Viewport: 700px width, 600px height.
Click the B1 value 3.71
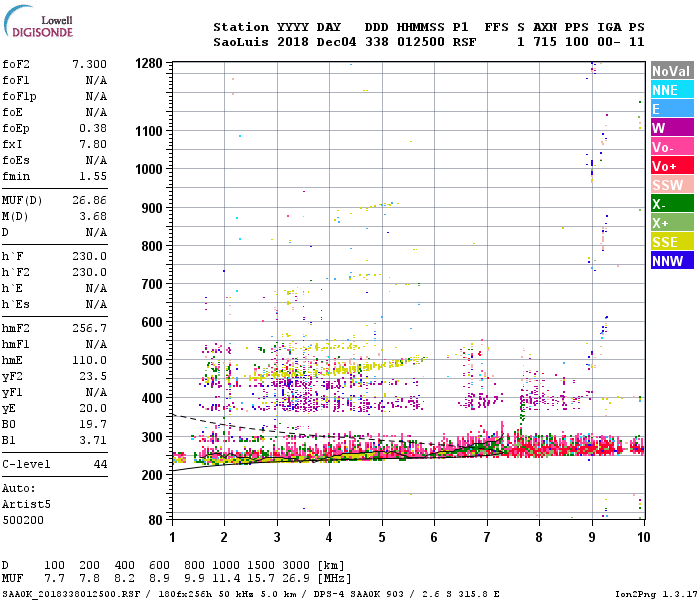pos(93,441)
